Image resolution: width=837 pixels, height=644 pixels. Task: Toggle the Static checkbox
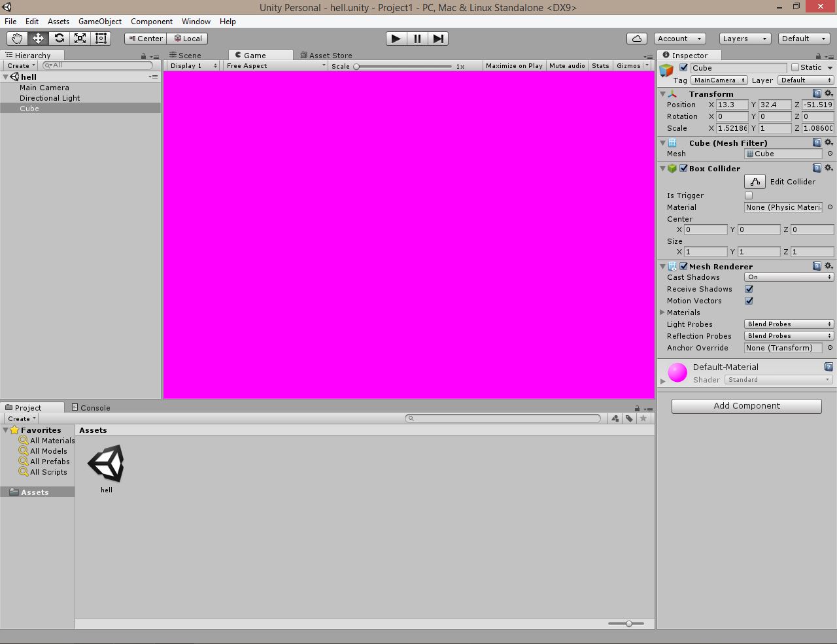795,67
